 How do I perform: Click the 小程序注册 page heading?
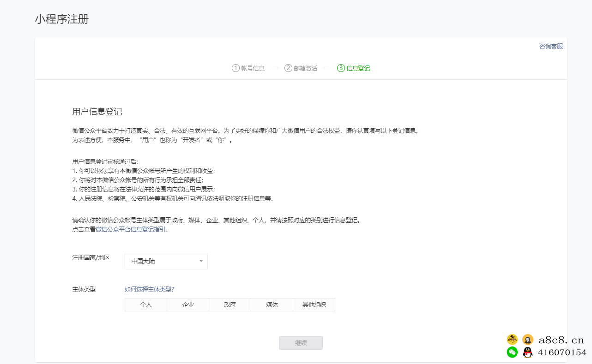click(62, 19)
